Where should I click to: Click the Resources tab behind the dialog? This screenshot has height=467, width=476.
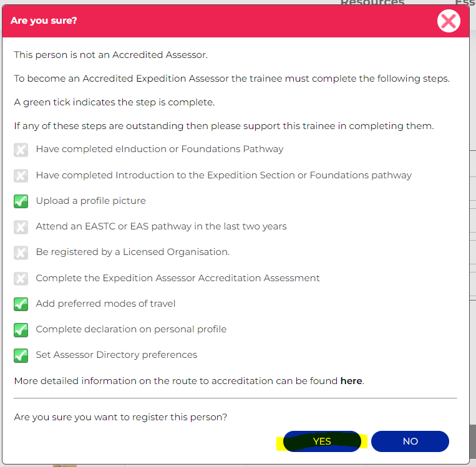372,2
